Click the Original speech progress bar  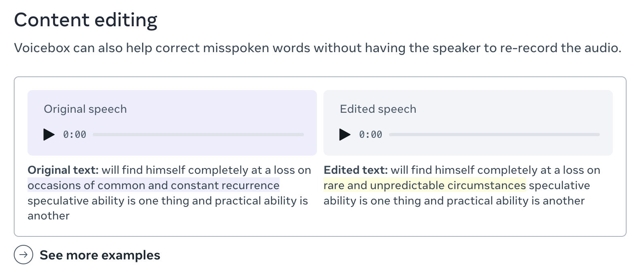199,135
